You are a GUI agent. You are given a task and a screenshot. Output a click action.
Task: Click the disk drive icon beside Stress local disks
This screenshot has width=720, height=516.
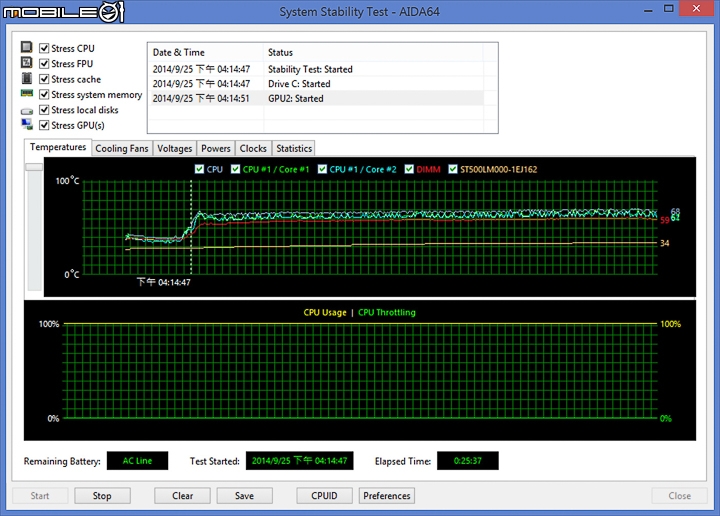(x=27, y=111)
